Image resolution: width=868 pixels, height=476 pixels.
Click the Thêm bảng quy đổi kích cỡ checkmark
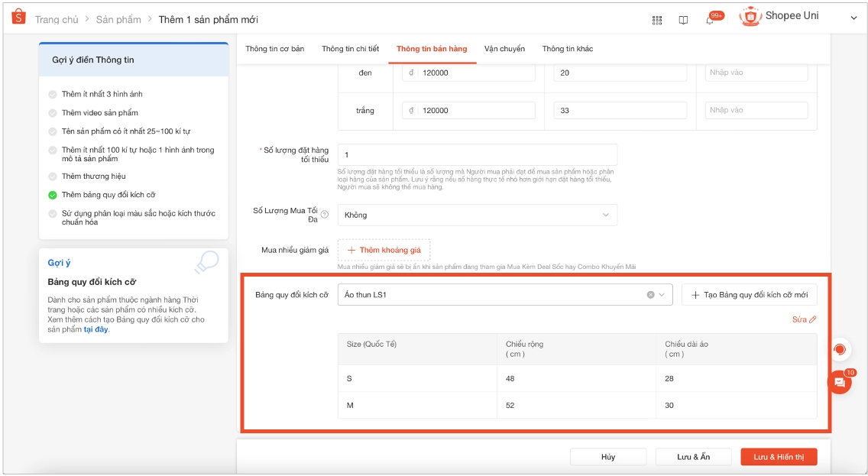tap(53, 195)
